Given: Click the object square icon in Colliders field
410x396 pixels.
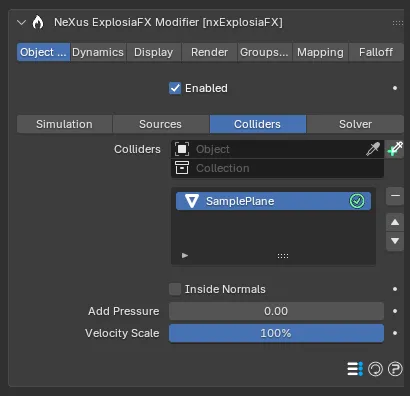Looking at the screenshot, I should tap(182, 149).
